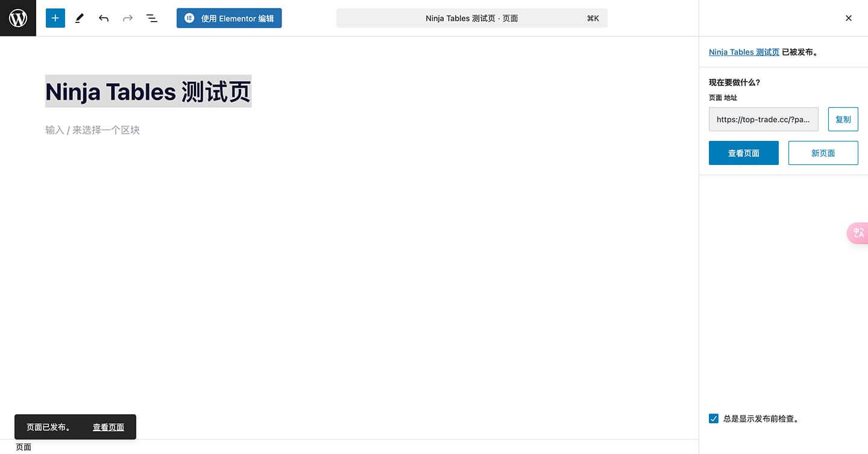
Task: Click the page address URL field
Action: pos(764,119)
